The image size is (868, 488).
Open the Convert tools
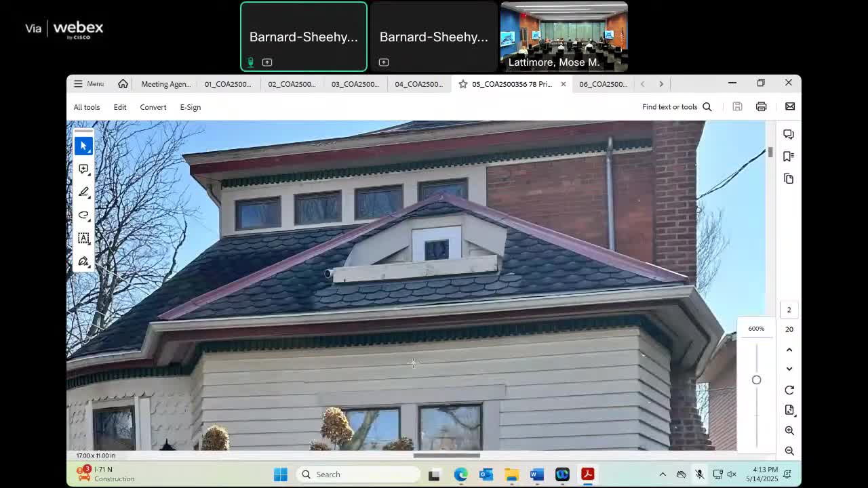click(x=153, y=107)
